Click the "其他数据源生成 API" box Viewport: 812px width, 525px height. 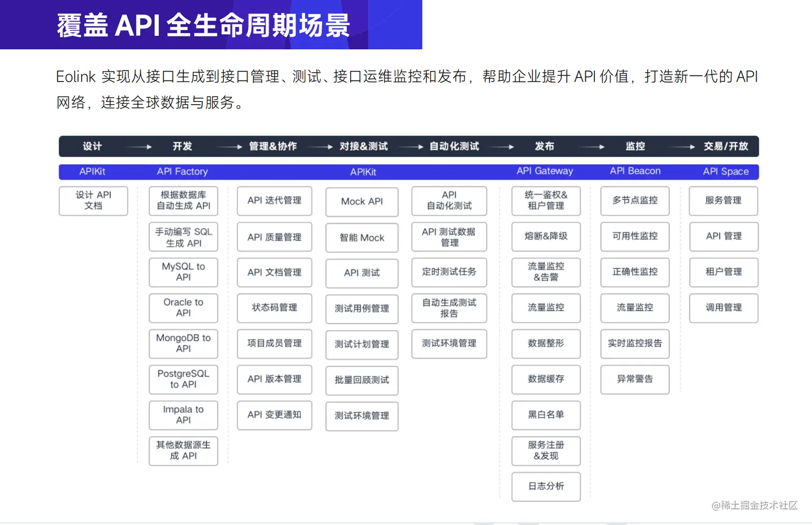point(184,451)
